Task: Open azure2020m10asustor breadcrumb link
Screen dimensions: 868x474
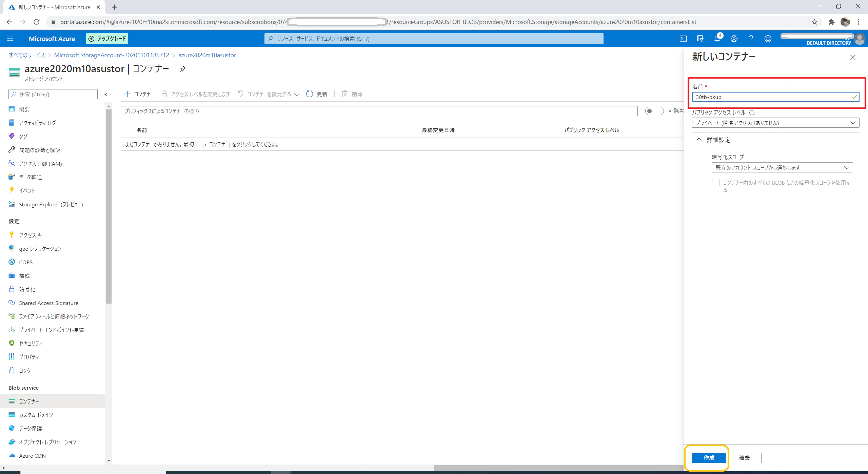Action: pos(207,55)
